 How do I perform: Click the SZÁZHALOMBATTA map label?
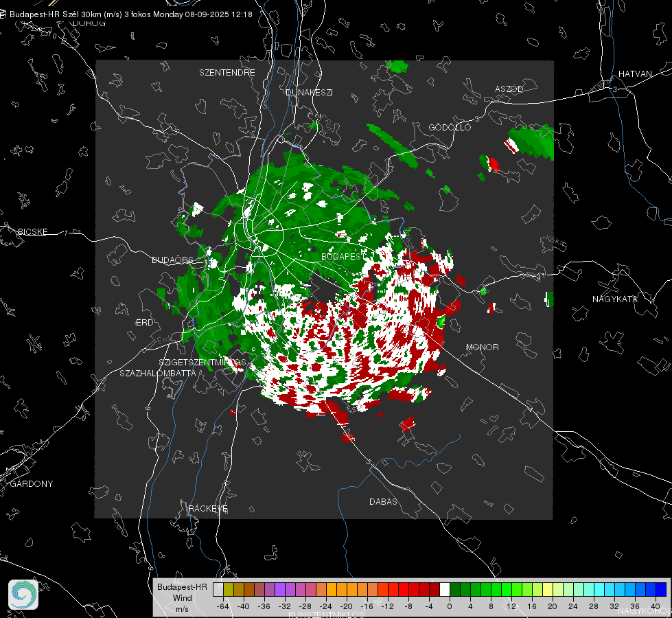click(x=158, y=373)
